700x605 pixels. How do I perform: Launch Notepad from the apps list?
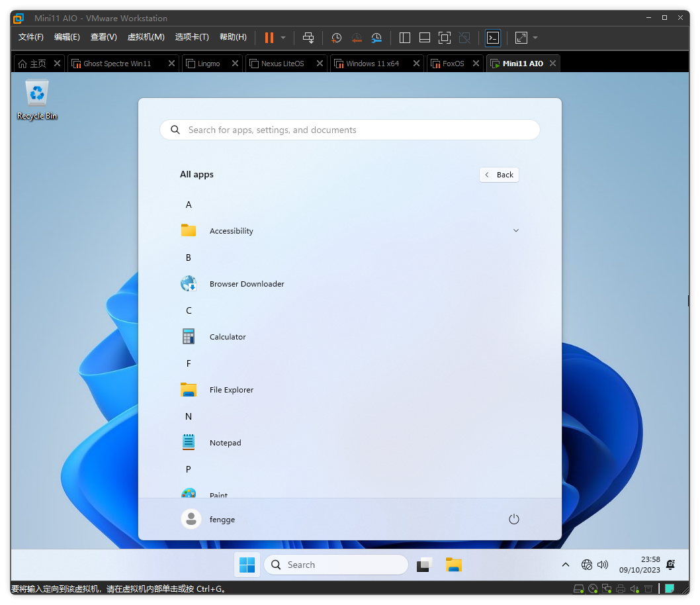coord(349,442)
